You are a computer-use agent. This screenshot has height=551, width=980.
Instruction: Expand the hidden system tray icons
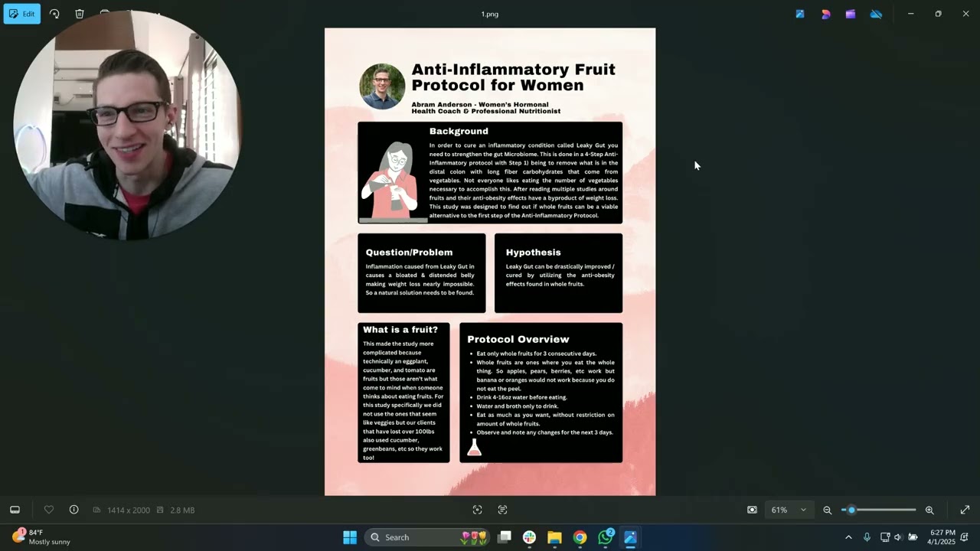click(x=848, y=537)
